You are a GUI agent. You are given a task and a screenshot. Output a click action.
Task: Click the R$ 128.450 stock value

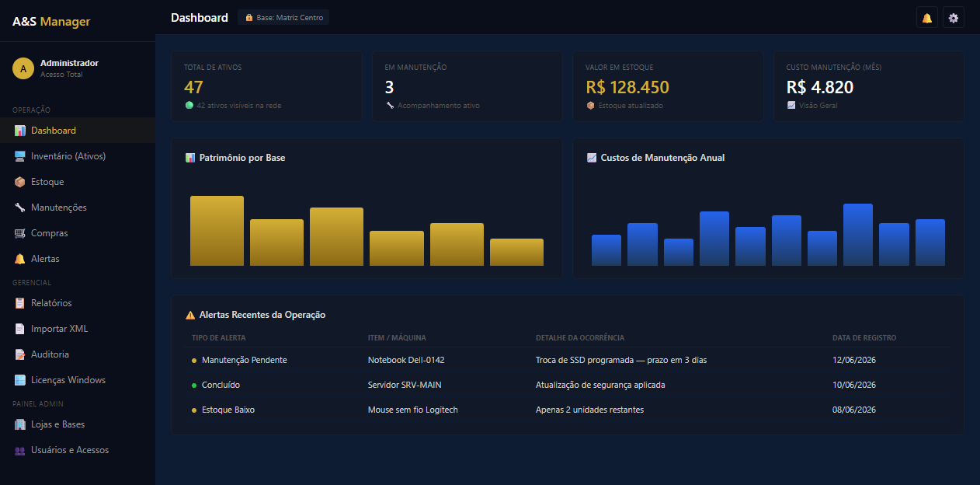point(627,87)
